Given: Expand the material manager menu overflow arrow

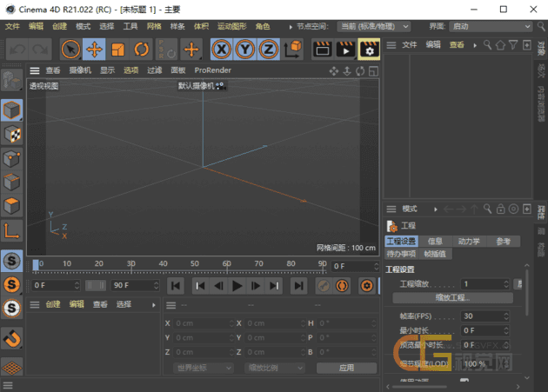Looking at the screenshot, I should 153,305.
